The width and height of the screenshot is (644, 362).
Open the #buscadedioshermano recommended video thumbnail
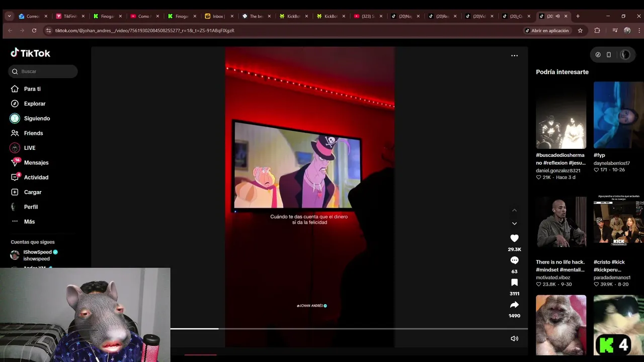(x=561, y=115)
